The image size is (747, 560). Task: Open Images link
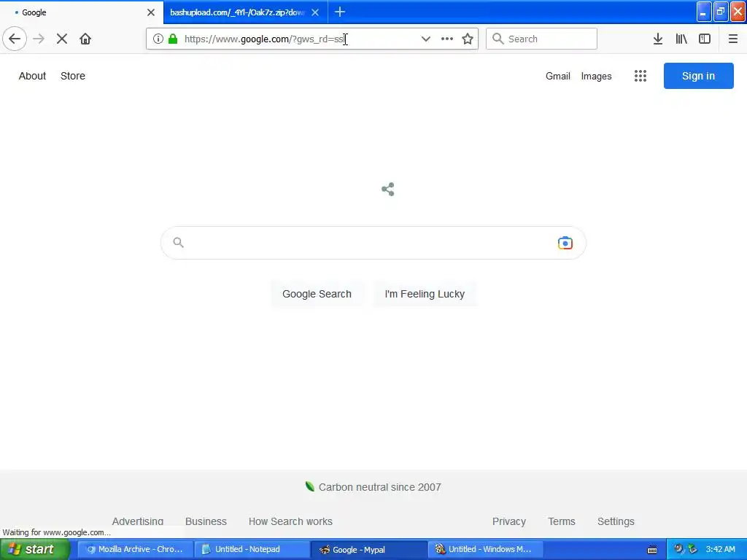pos(597,76)
